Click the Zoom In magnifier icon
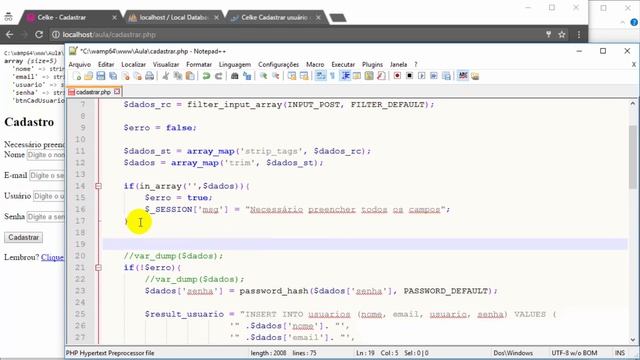This screenshot has height=360, width=640. pyautogui.click(x=263, y=76)
